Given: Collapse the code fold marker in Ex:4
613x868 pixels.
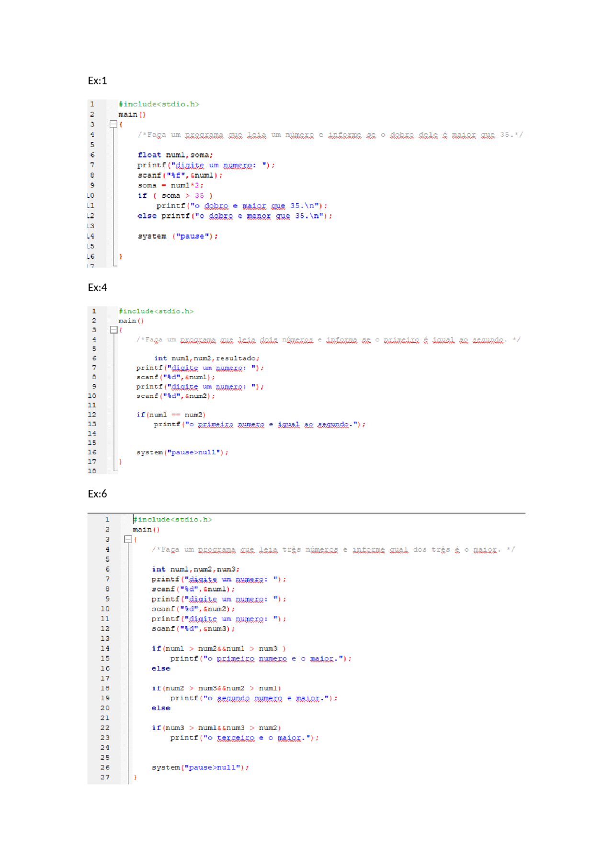Looking at the screenshot, I should [x=114, y=330].
